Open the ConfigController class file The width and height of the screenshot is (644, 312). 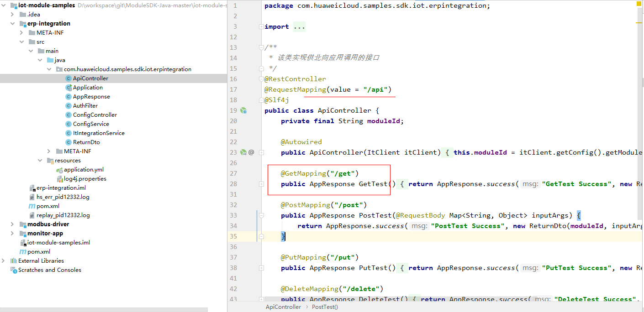95,115
